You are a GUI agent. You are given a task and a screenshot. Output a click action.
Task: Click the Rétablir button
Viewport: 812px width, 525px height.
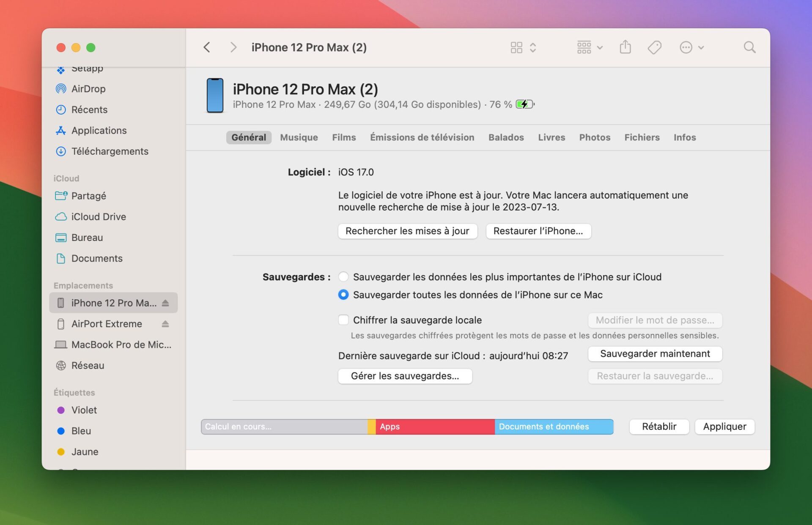[659, 427]
